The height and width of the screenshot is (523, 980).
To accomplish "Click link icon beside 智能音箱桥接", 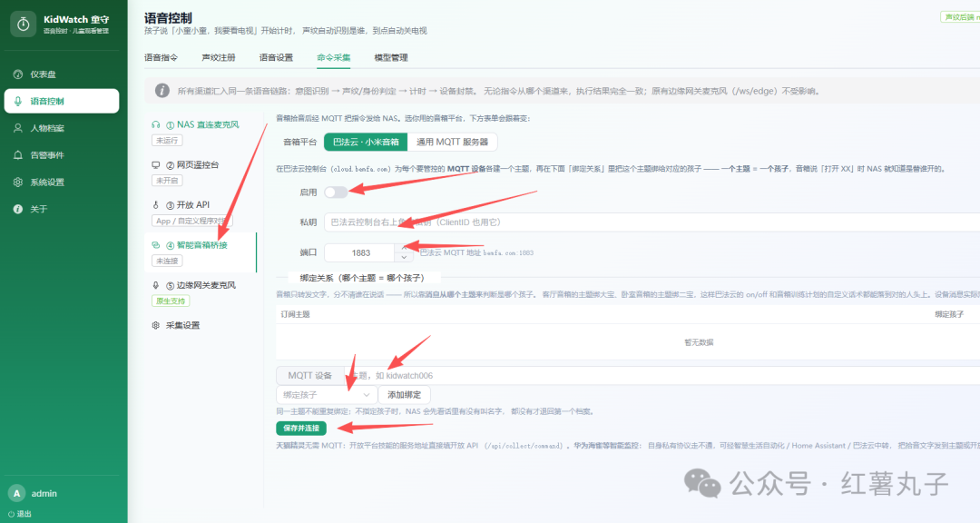I will click(x=156, y=244).
